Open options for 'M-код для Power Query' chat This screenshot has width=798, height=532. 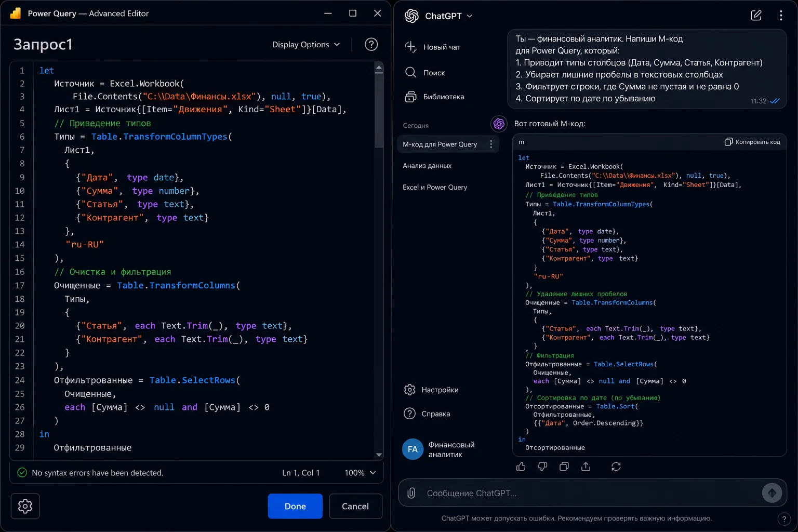[491, 144]
